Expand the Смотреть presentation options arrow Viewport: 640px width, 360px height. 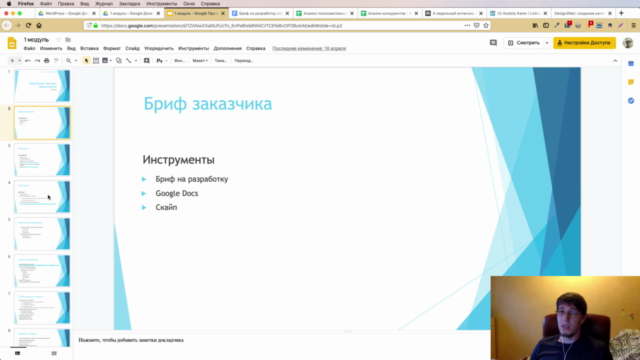pyautogui.click(x=547, y=42)
